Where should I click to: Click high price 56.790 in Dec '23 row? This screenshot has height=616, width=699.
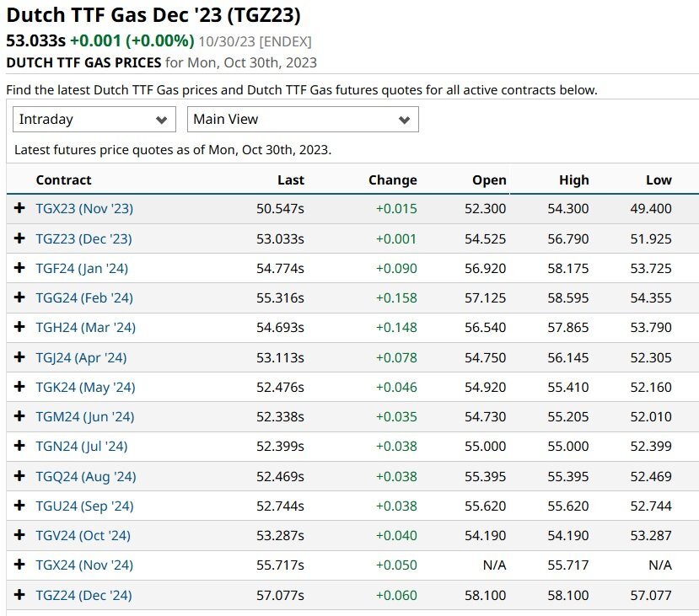[x=568, y=239]
